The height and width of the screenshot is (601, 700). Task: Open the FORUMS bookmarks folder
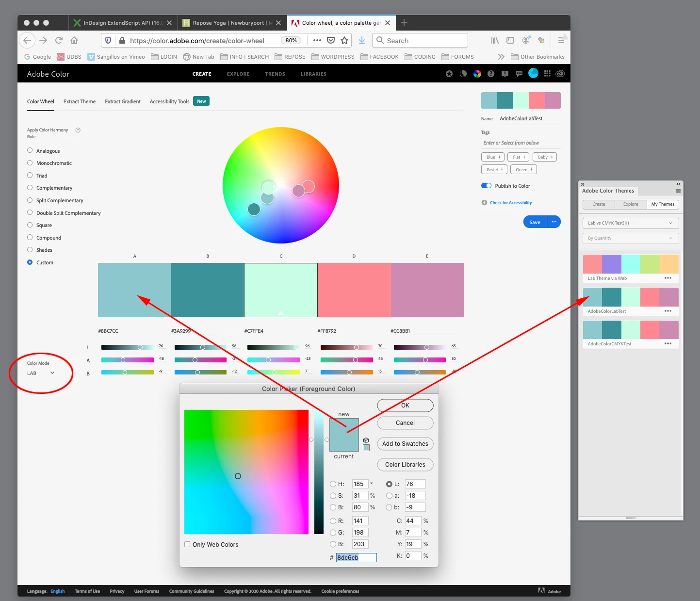pos(457,57)
